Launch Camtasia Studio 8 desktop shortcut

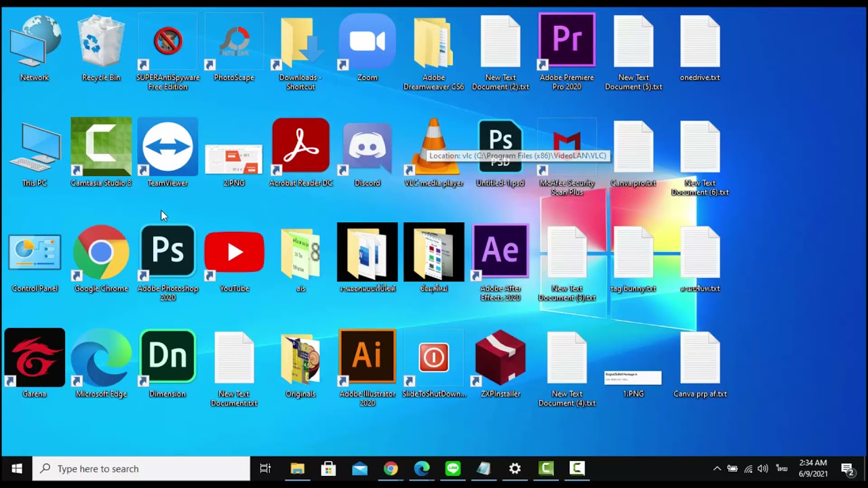(x=101, y=153)
